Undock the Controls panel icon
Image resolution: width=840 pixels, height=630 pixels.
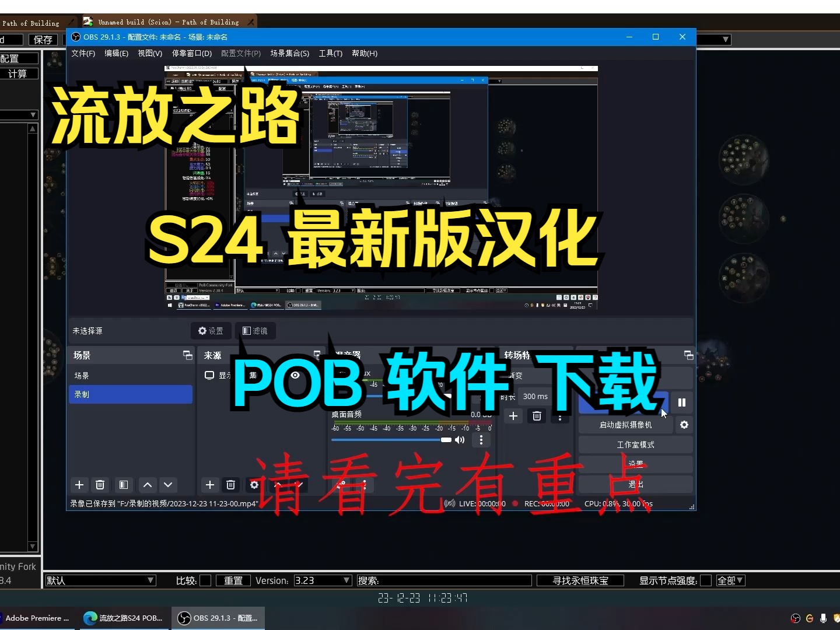[689, 355]
